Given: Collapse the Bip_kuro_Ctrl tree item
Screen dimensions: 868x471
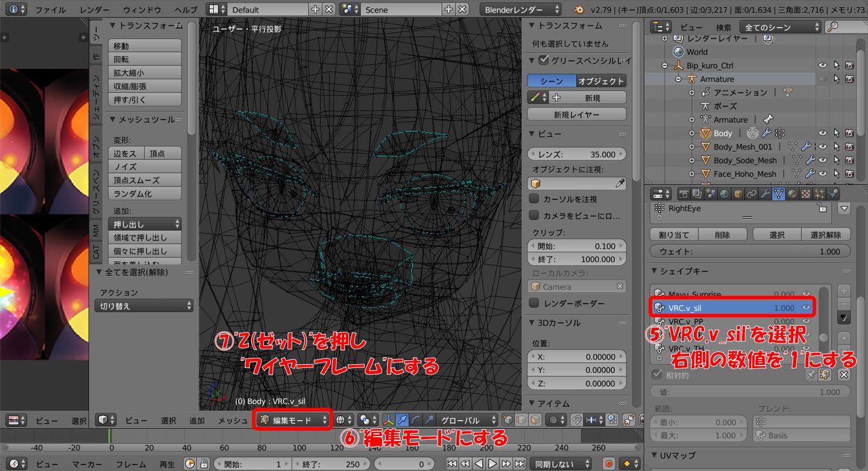Looking at the screenshot, I should click(x=665, y=66).
